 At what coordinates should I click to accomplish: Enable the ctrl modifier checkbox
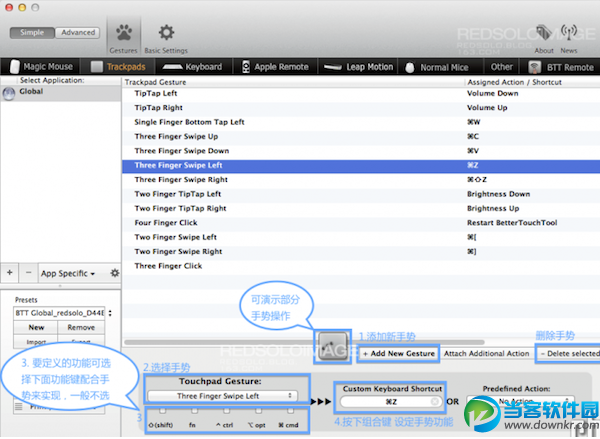click(227, 411)
